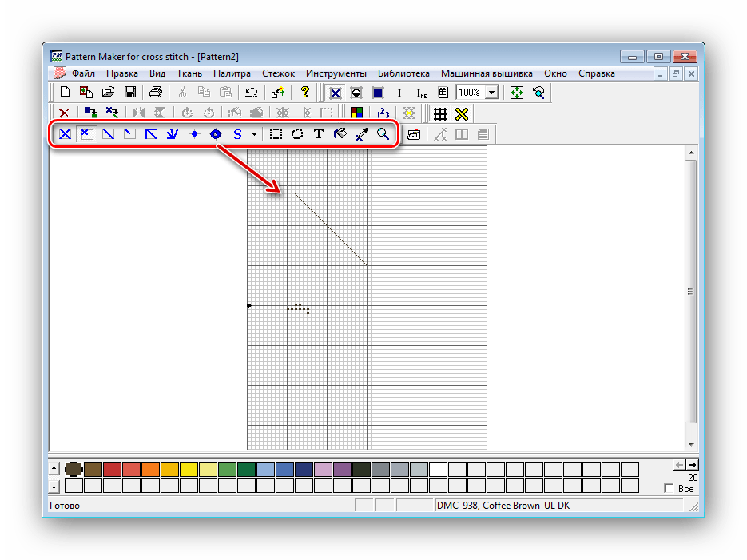Open the Машинная вышивка menu

(487, 73)
